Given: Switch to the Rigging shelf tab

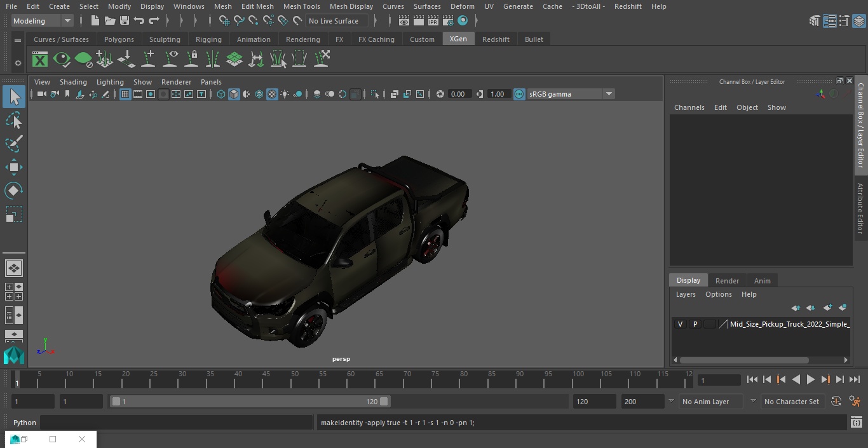Looking at the screenshot, I should [208, 39].
